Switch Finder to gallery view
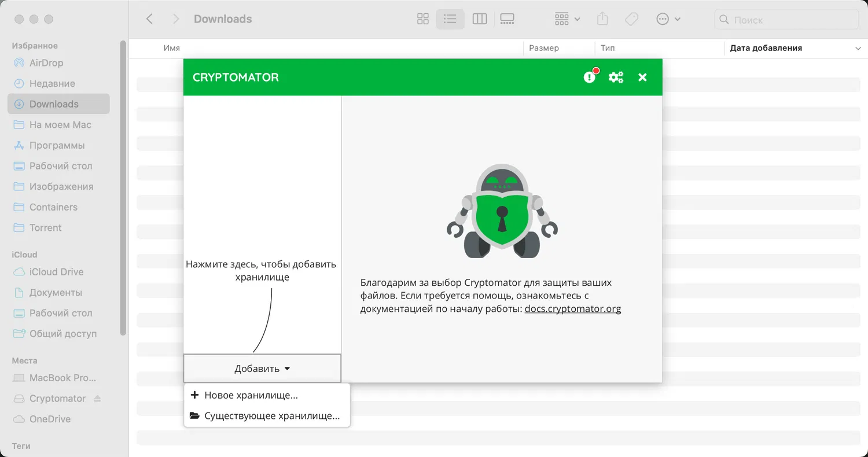868x457 pixels. click(507, 19)
